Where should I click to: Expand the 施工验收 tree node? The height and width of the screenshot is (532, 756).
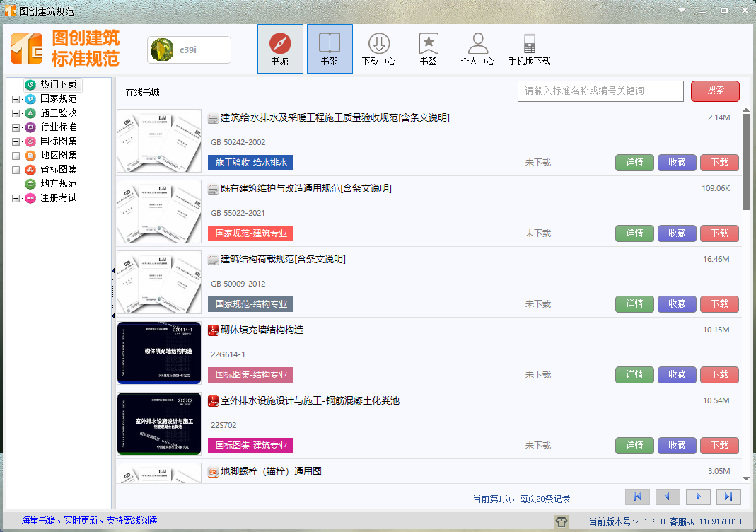16,113
